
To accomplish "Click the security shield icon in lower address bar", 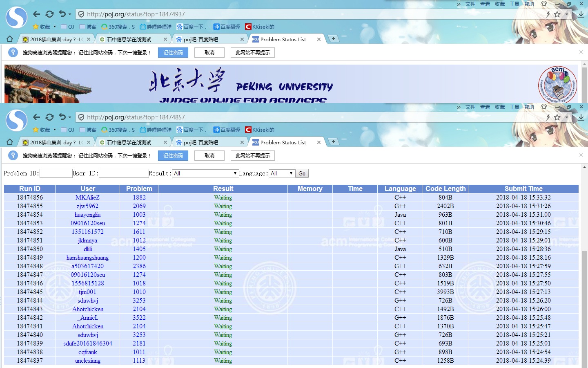I will [x=81, y=117].
